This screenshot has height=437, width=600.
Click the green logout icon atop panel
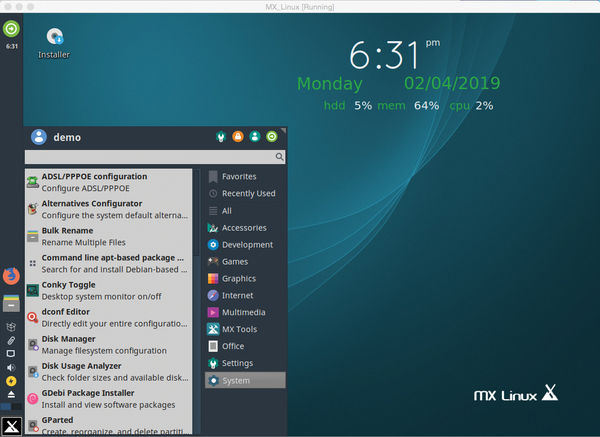pos(11,29)
